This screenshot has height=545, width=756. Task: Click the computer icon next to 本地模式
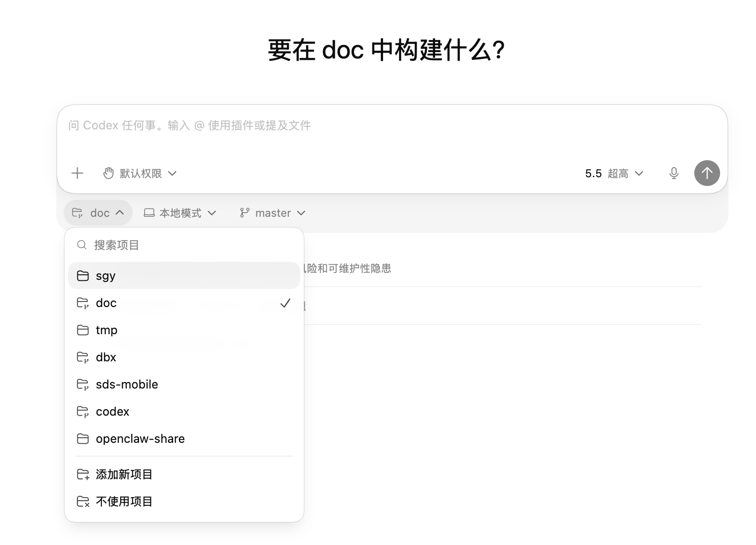point(148,213)
